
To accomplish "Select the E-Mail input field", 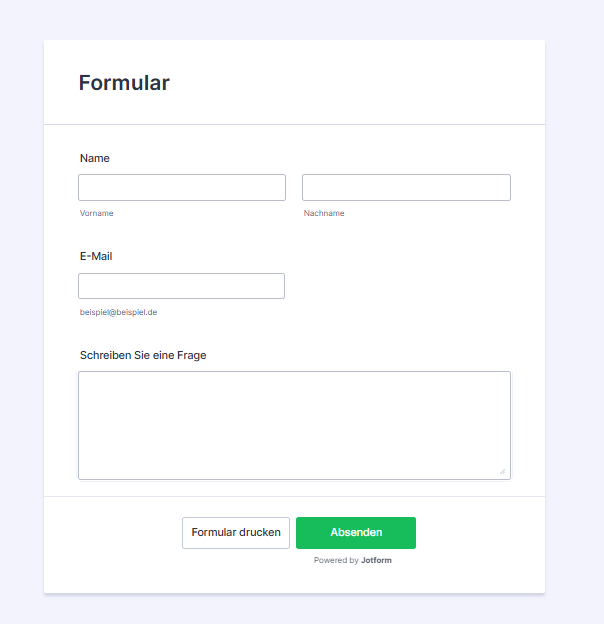I will click(181, 286).
